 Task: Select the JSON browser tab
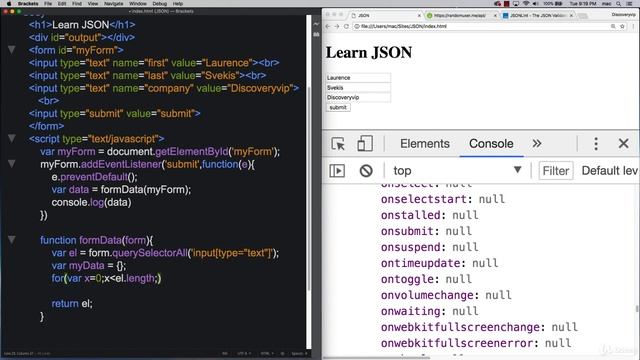coord(384,15)
